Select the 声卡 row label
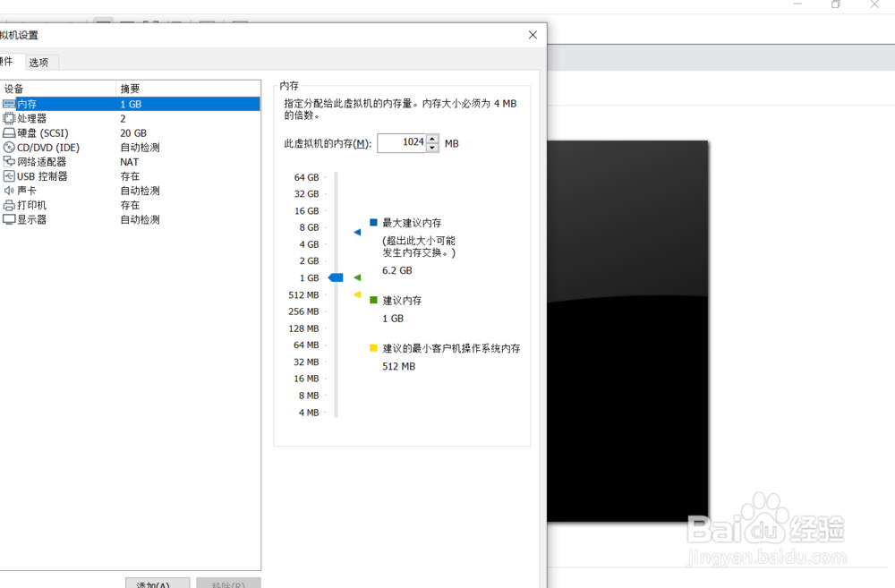 27,191
